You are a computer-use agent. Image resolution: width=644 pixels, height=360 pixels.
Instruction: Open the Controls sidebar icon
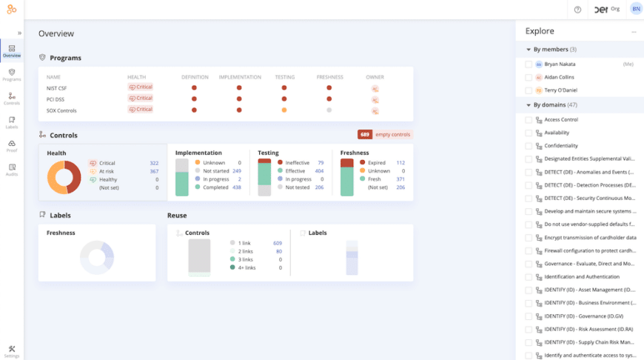tap(11, 98)
